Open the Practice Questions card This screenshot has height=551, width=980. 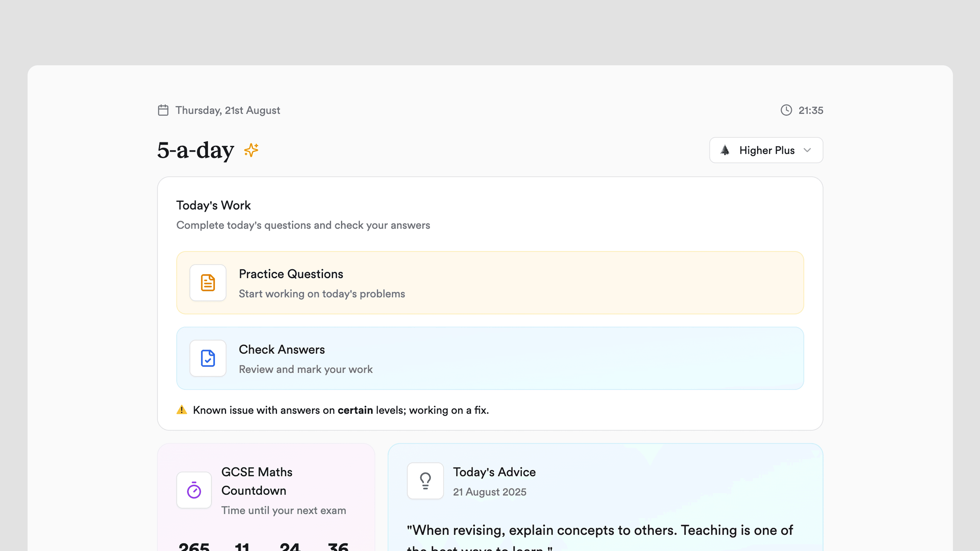[x=490, y=283]
